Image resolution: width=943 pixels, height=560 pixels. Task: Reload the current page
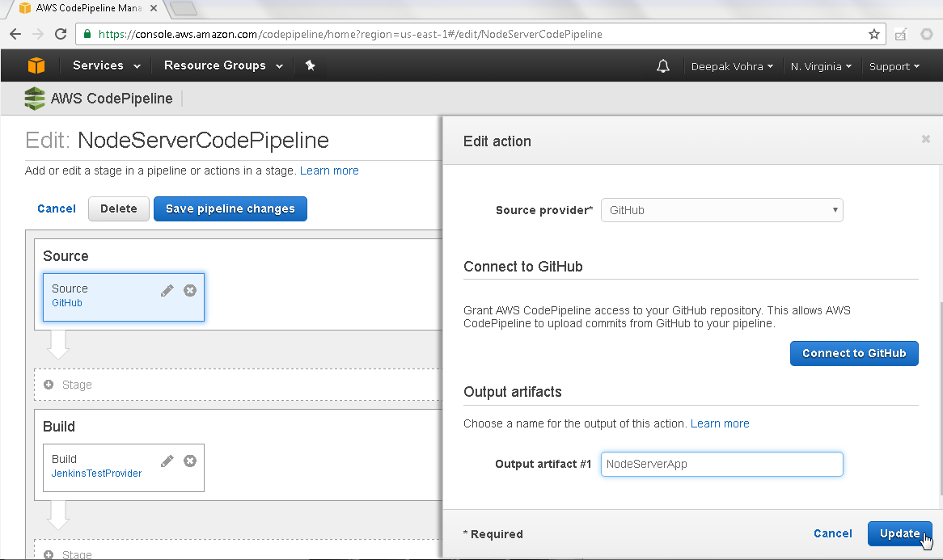click(61, 34)
